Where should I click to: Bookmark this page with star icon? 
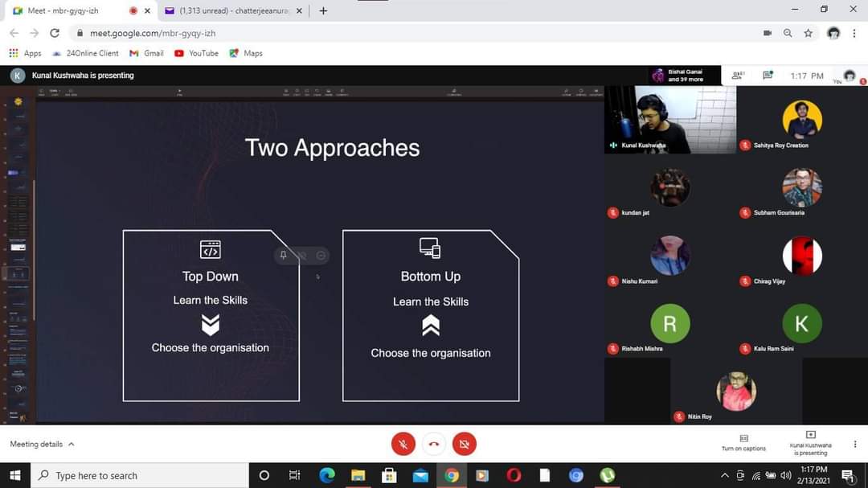808,33
